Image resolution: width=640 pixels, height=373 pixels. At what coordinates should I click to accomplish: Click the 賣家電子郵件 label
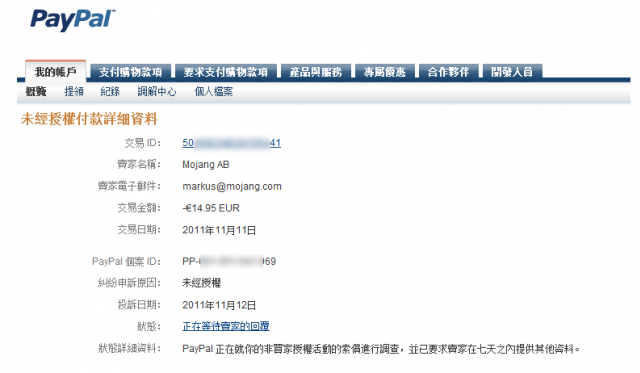[x=129, y=186]
